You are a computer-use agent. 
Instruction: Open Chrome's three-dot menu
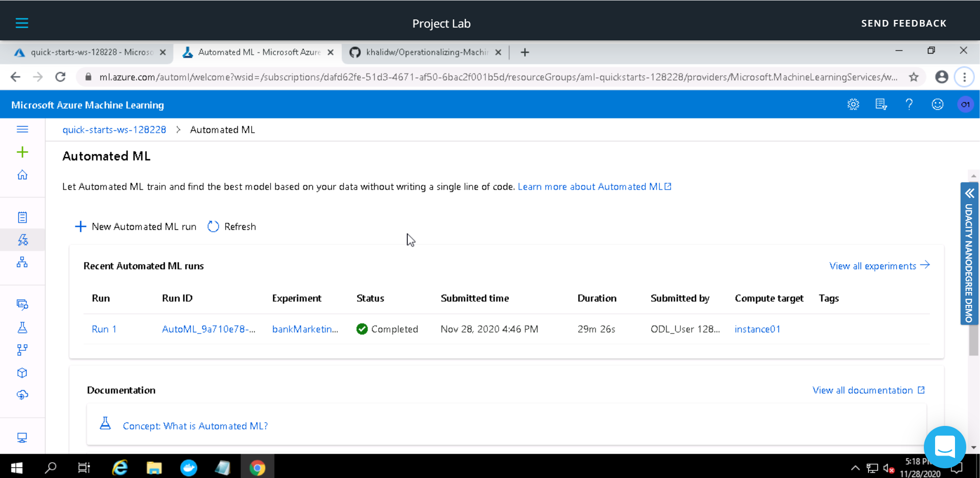click(964, 77)
